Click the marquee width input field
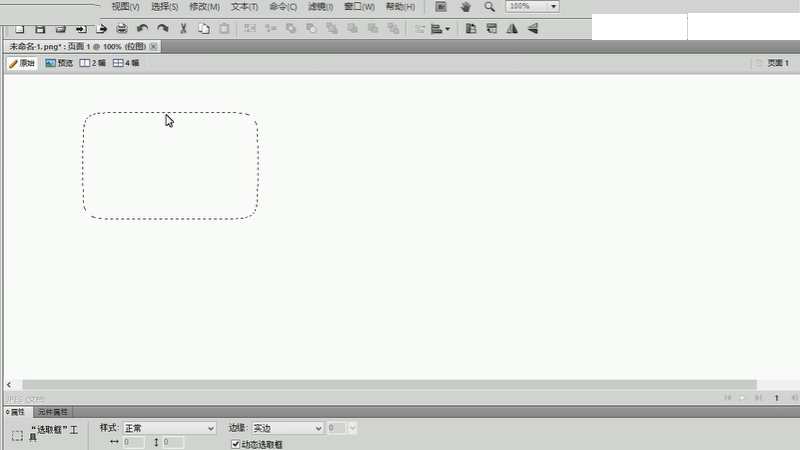800x450 pixels. (x=134, y=442)
